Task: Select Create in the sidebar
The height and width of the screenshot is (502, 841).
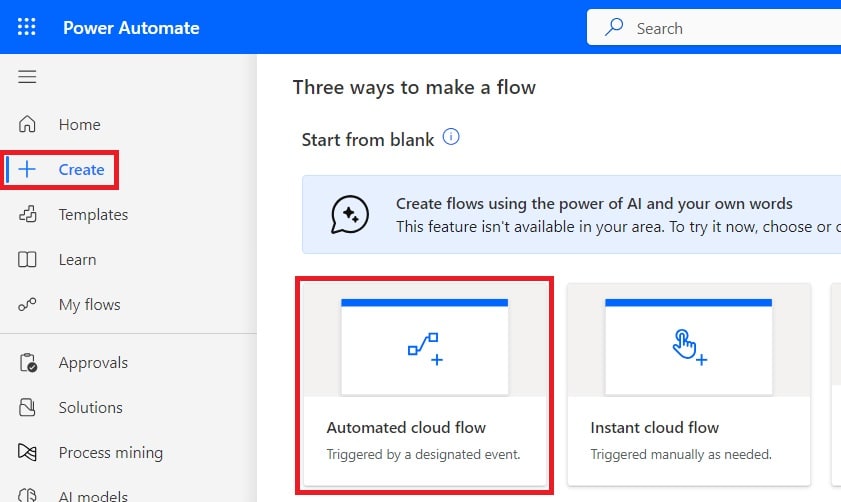Action: click(82, 169)
